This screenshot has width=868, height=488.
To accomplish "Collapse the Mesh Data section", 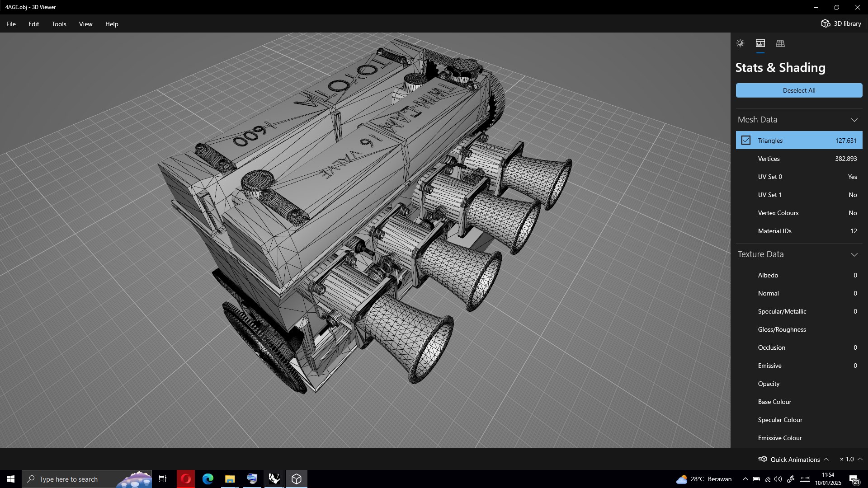I will point(854,120).
